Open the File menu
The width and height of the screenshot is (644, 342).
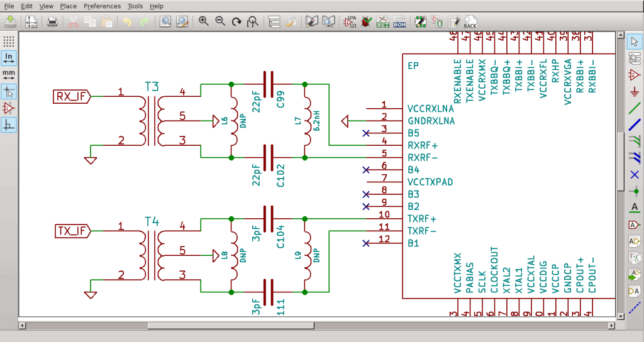9,6
